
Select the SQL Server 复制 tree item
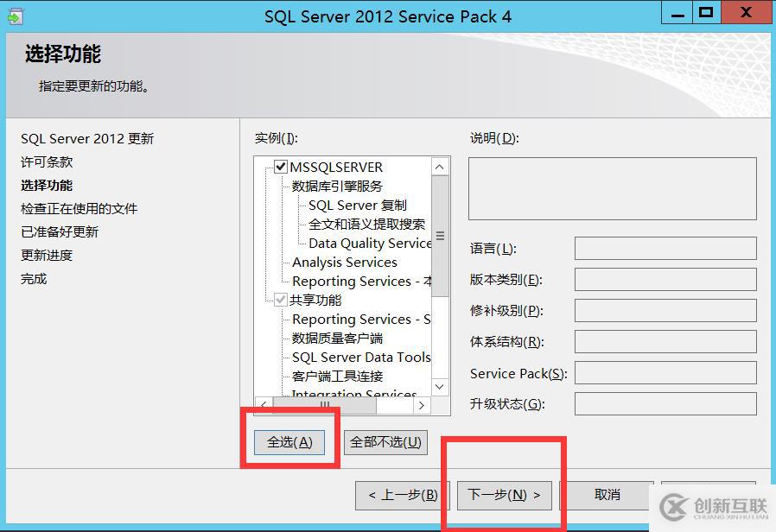(x=356, y=205)
